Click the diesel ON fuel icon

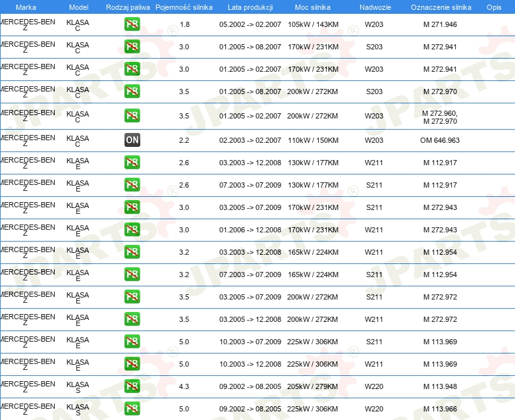(132, 140)
